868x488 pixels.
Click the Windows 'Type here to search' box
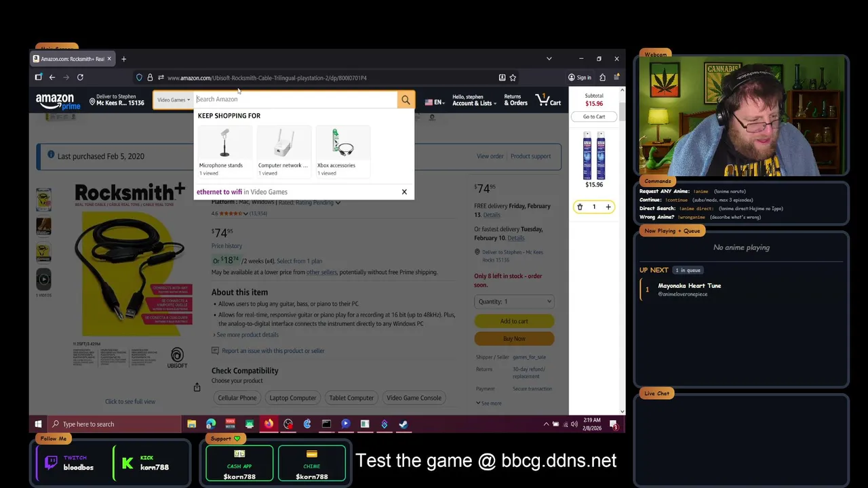tap(114, 424)
